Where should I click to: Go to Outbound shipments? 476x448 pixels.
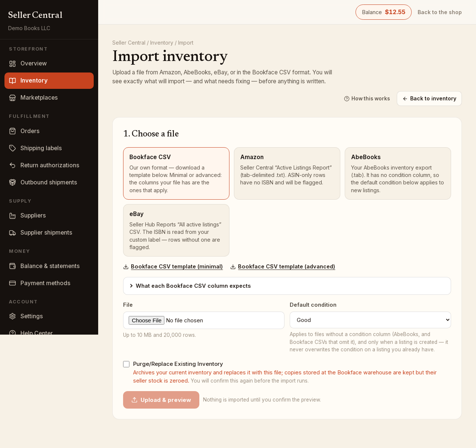[49, 183]
